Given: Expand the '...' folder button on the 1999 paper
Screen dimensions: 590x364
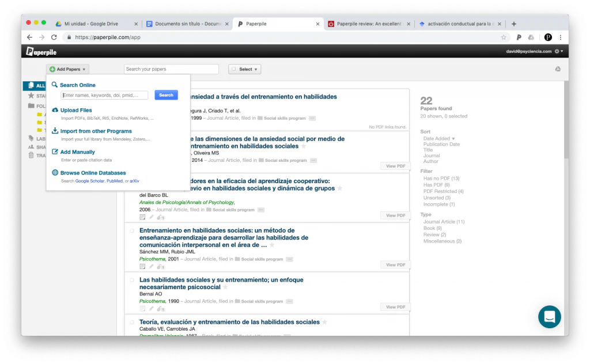Looking at the screenshot, I should (312, 118).
